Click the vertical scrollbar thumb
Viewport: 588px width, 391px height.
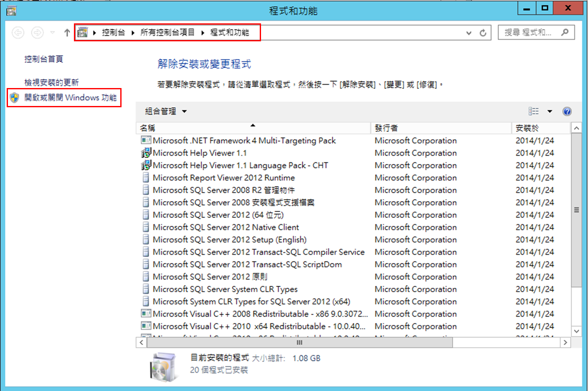576,210
